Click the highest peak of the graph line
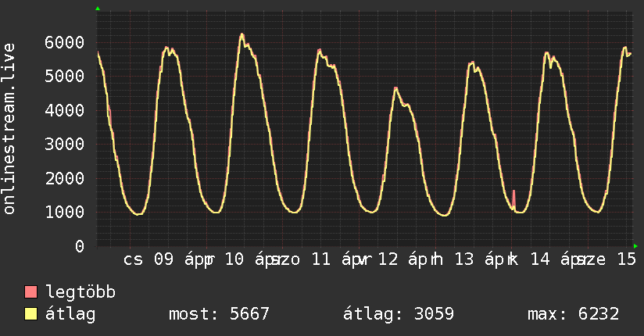Image resolution: width=644 pixels, height=336 pixels. coord(242,34)
